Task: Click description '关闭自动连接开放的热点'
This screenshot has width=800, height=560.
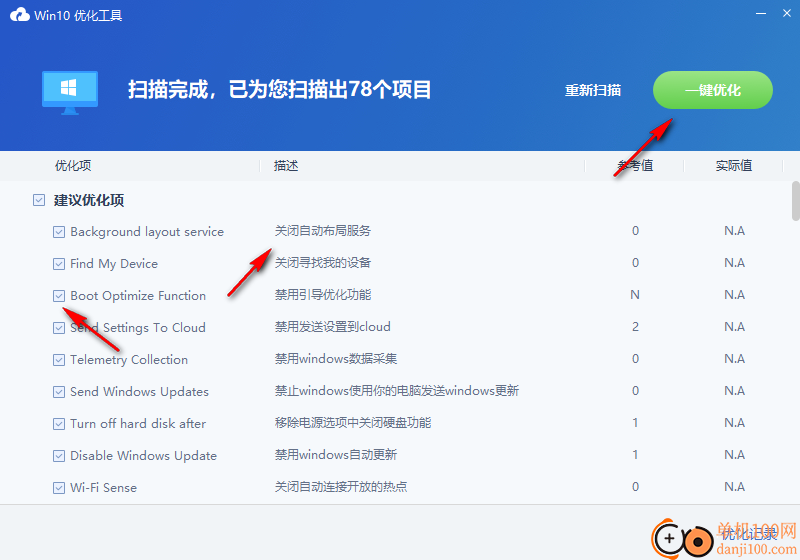Action: pos(341,487)
